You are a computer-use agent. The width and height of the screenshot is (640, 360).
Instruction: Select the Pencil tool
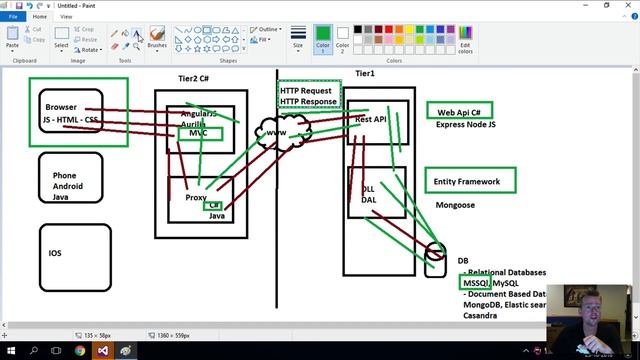tap(114, 33)
